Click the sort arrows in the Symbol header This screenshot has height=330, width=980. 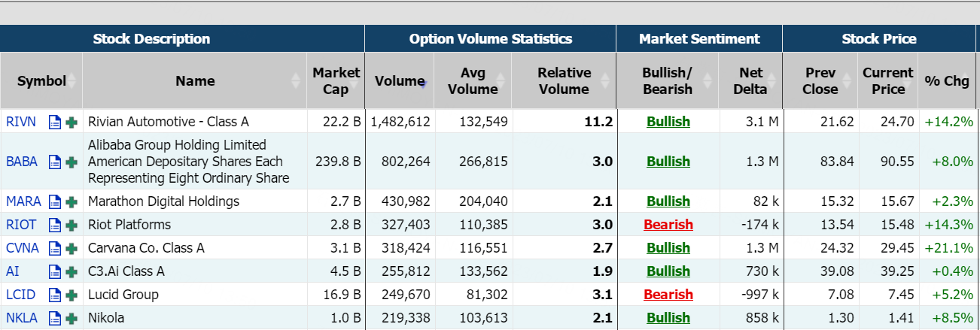(x=72, y=81)
